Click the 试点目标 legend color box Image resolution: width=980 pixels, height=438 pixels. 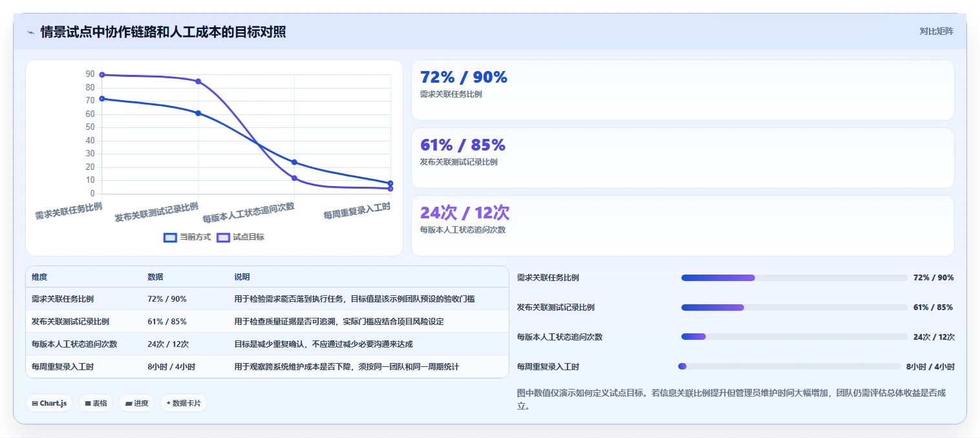(223, 237)
